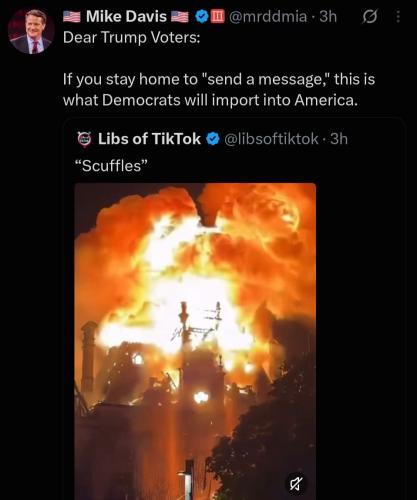Click the flag emoji left of Mike Davis
This screenshot has width=417, height=500.
pyautogui.click(x=72, y=16)
